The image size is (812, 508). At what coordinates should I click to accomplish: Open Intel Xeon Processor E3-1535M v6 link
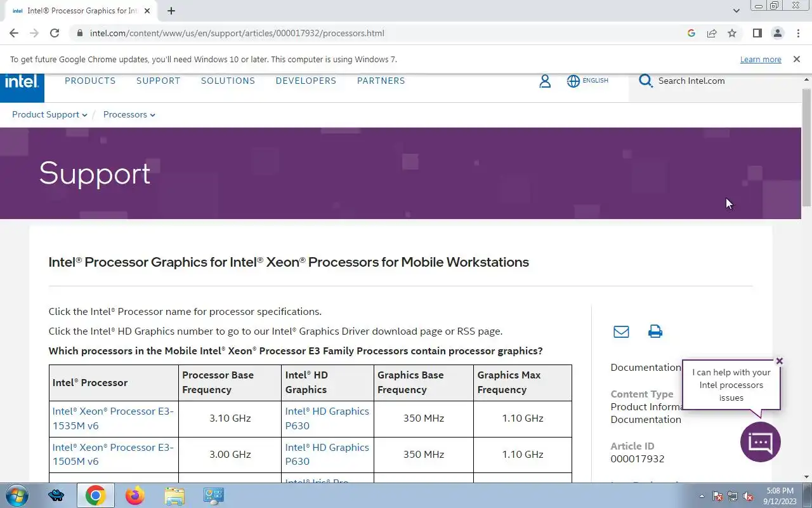(113, 418)
